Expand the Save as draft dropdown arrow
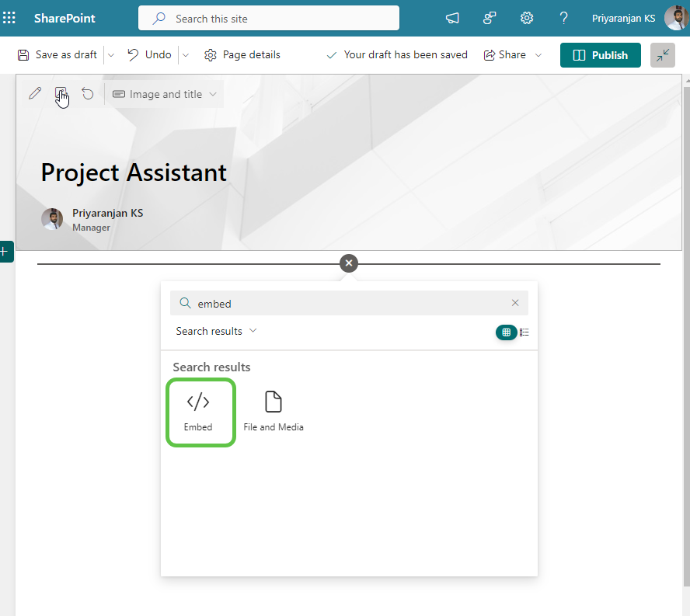 [110, 54]
